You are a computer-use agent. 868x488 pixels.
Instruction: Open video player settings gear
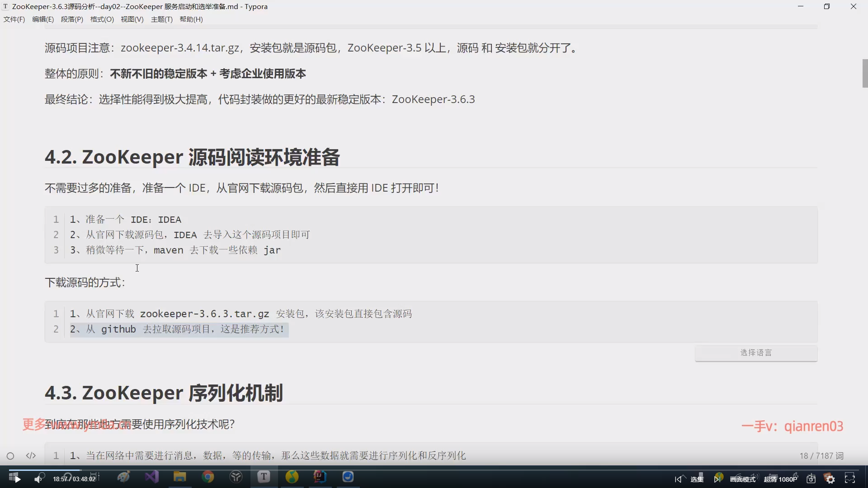830,479
